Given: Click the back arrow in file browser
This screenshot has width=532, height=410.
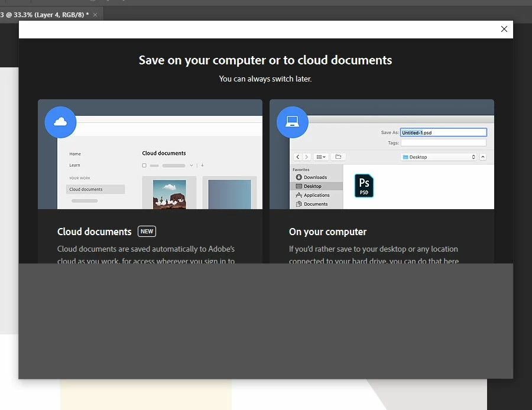Looking at the screenshot, I should (297, 157).
